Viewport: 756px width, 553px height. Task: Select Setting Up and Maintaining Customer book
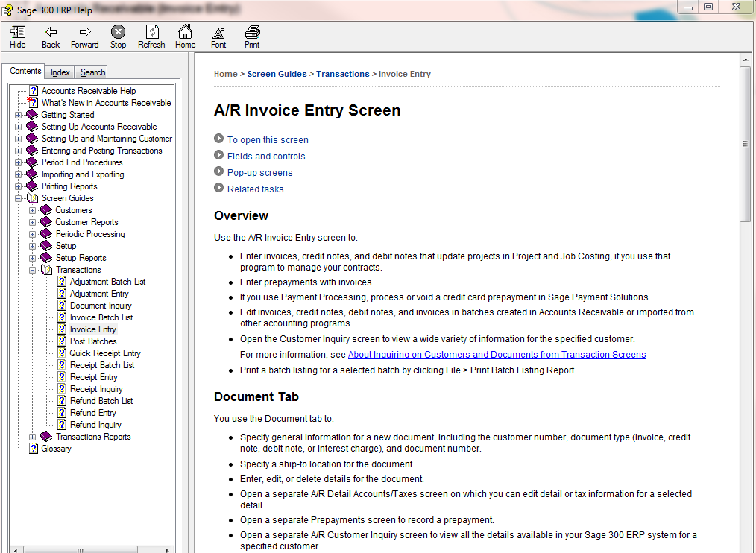(x=107, y=139)
